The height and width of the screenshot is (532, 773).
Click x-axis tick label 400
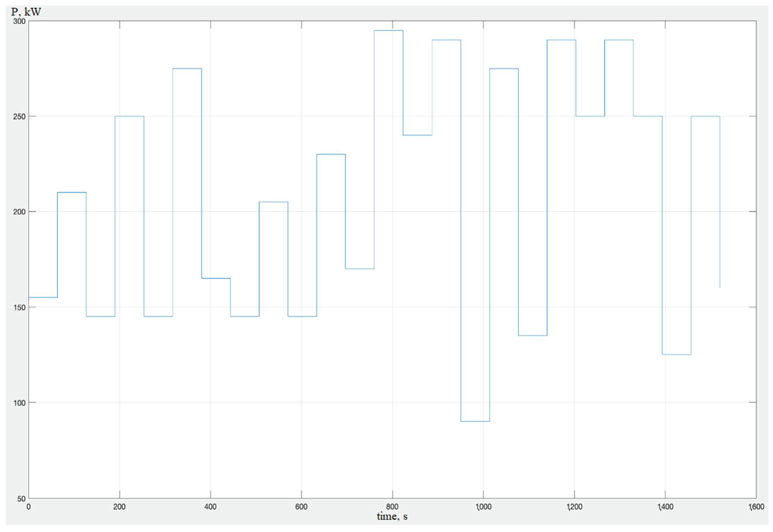click(210, 507)
